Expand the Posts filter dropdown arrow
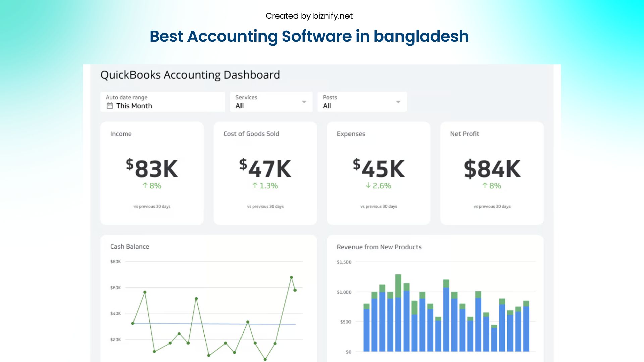This screenshot has height=362, width=644. point(398,102)
